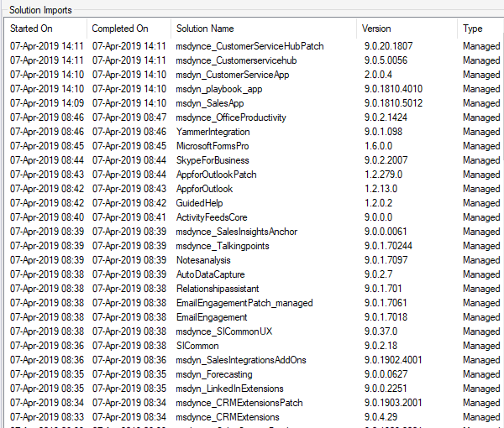Sort by the Started On column header

45,29
